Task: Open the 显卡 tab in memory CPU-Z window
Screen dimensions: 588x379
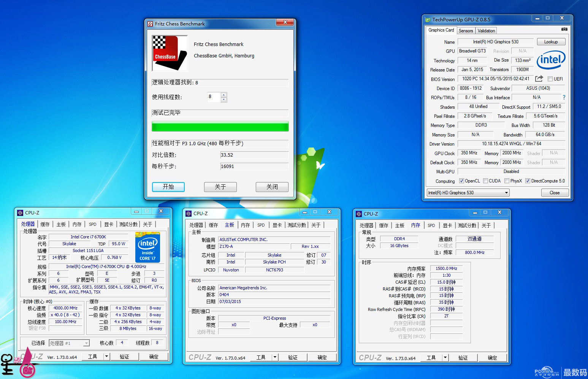Action: click(447, 225)
